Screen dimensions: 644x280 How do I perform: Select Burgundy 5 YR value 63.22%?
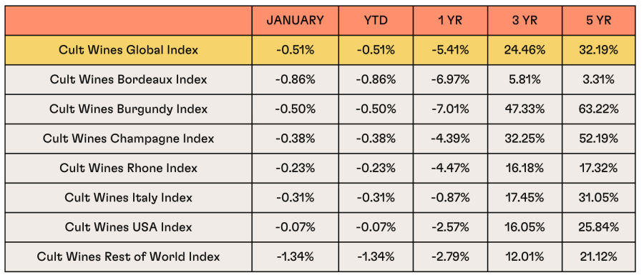click(599, 109)
